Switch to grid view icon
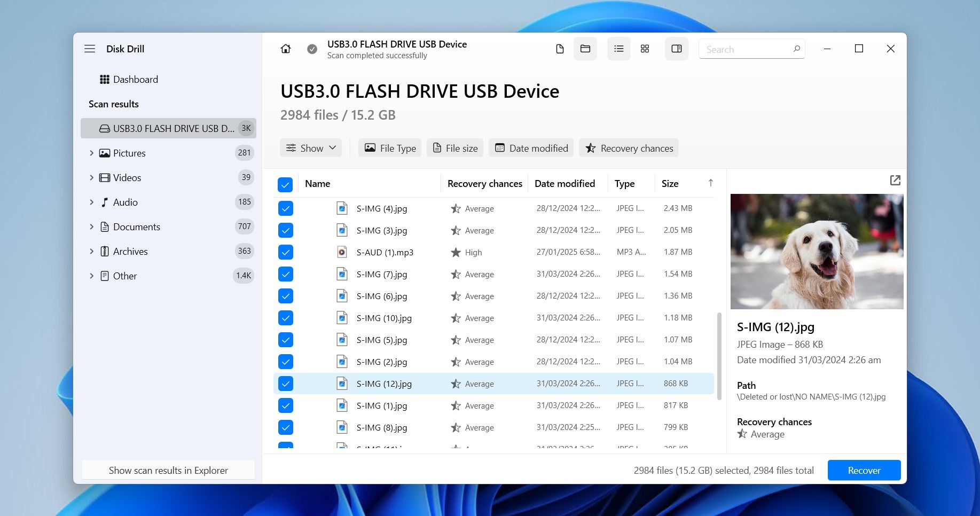The height and width of the screenshot is (516, 980). tap(645, 49)
